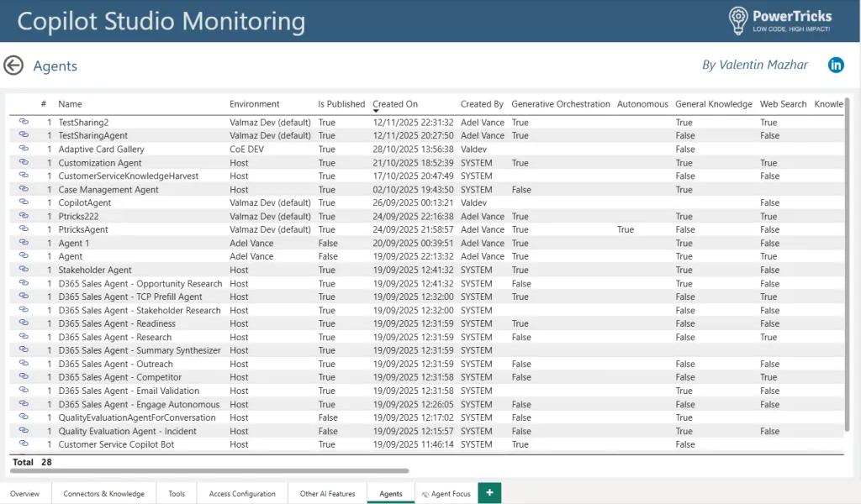Open link icon for Competitor row
The height and width of the screenshot is (504, 861).
(24, 377)
